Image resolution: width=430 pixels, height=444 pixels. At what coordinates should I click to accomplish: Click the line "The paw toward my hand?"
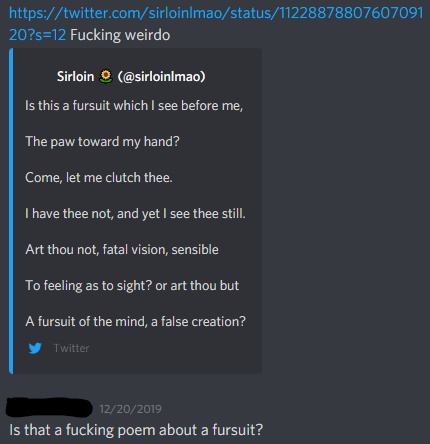(x=102, y=141)
